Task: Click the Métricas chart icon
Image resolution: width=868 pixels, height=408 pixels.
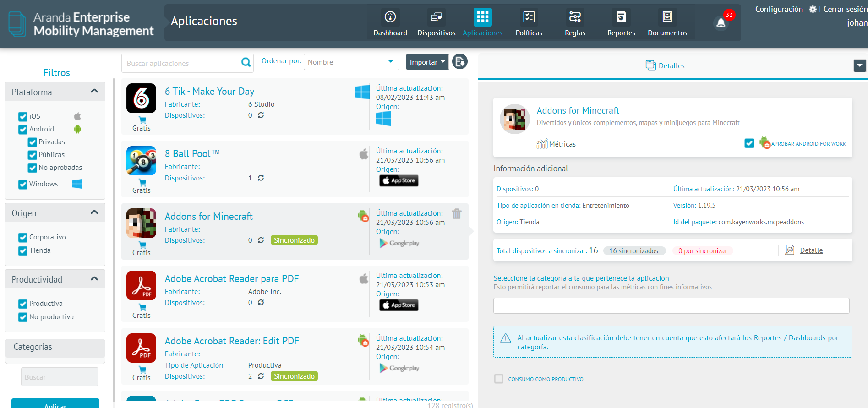Action: 542,144
